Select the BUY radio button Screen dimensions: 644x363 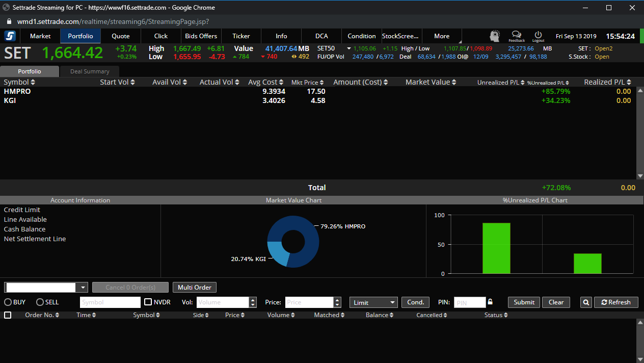tap(8, 302)
